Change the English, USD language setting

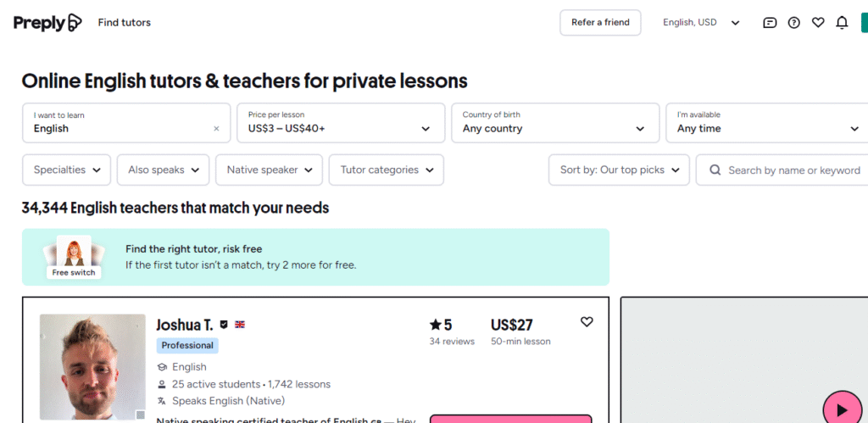click(701, 23)
